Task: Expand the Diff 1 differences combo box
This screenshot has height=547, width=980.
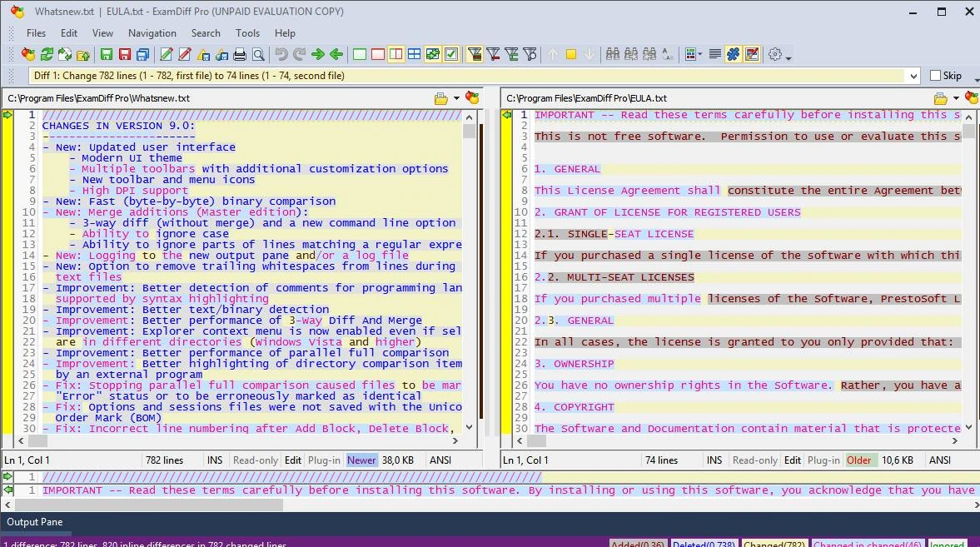Action: 913,76
